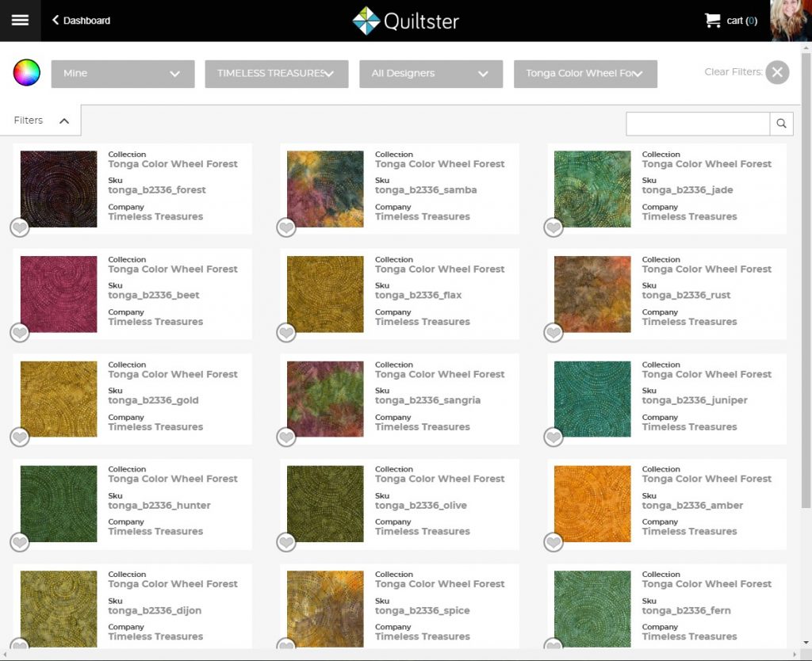Select the gold fabric swatch thumbnail

59,399
